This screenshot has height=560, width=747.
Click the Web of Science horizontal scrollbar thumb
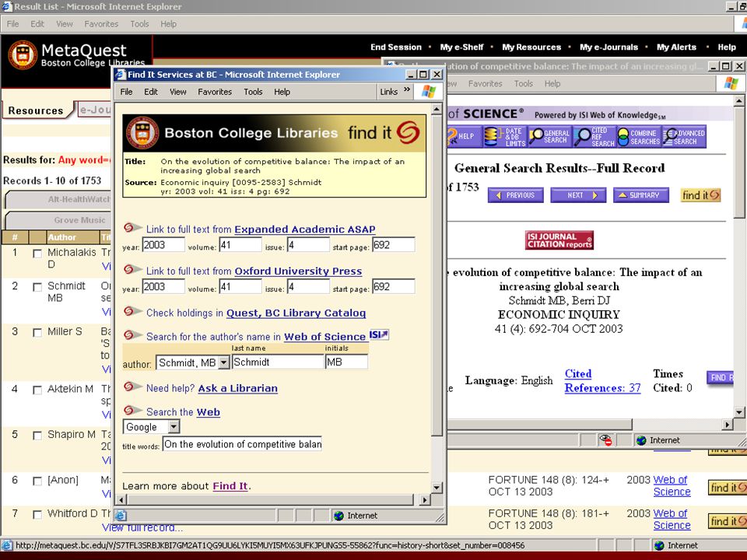539,425
